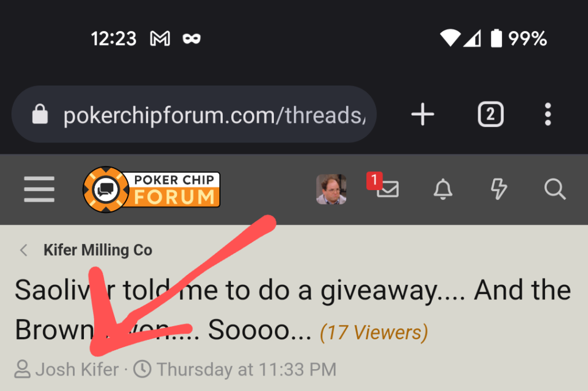This screenshot has width=588, height=391.
Task: Click the thread title about Saoliver giveaway
Action: pyautogui.click(x=293, y=310)
